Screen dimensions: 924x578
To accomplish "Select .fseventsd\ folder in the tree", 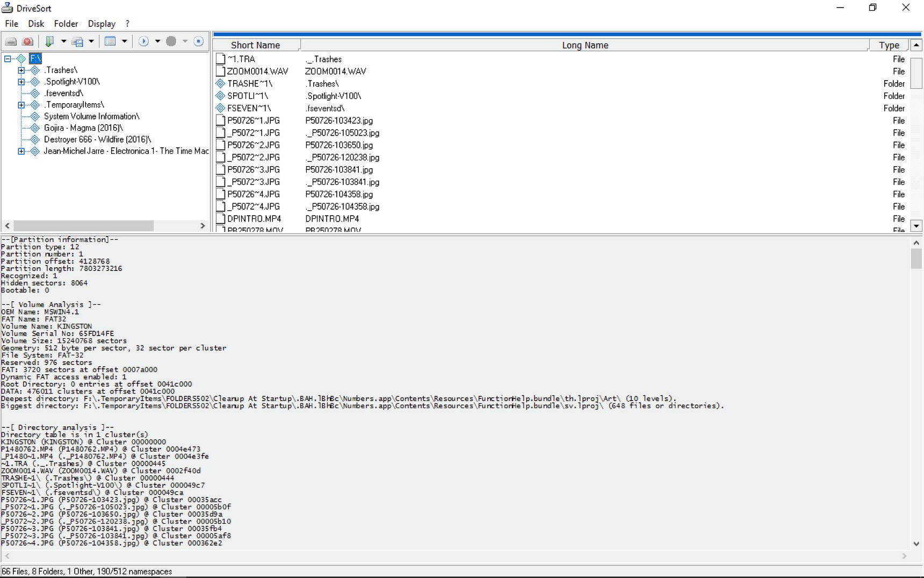I will pos(63,94).
